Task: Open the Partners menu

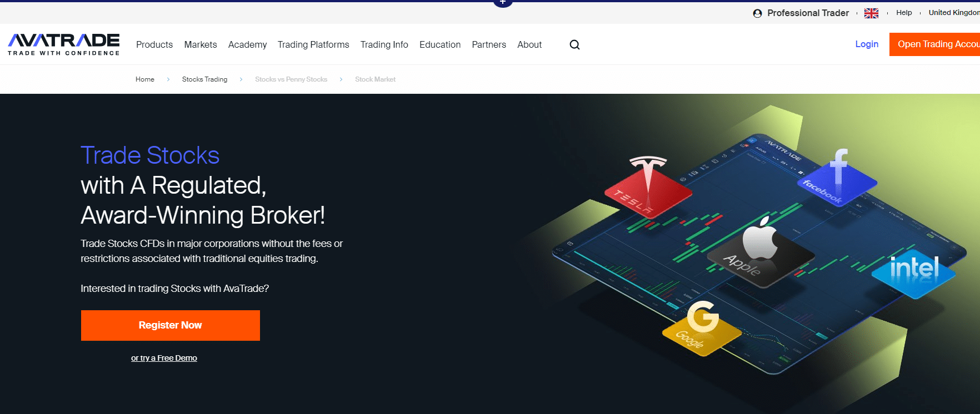Action: click(489, 44)
